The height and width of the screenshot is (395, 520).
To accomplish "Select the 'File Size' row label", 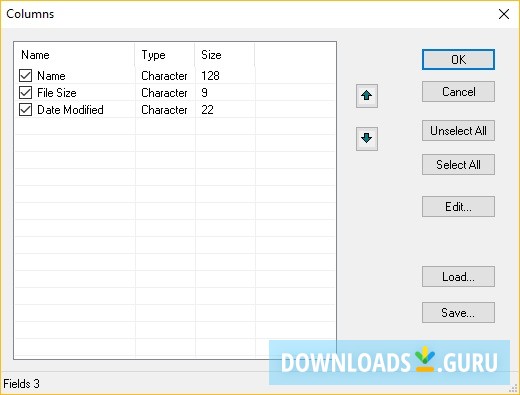I will pos(57,93).
